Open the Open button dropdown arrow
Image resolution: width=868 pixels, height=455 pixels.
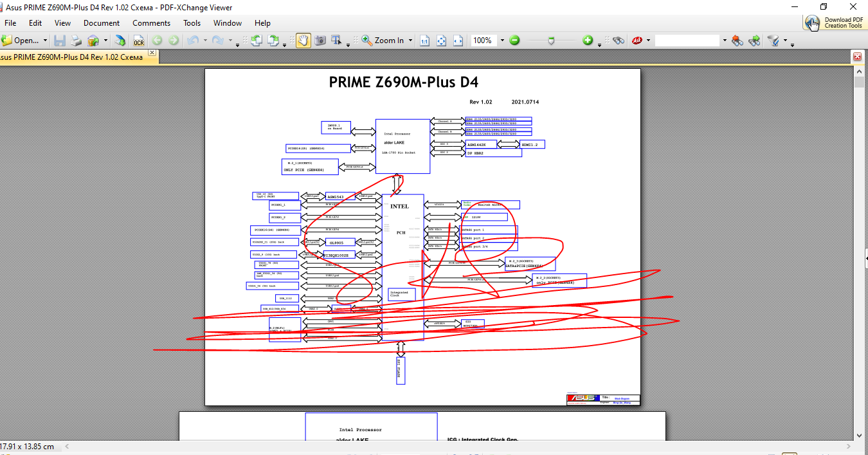[46, 41]
